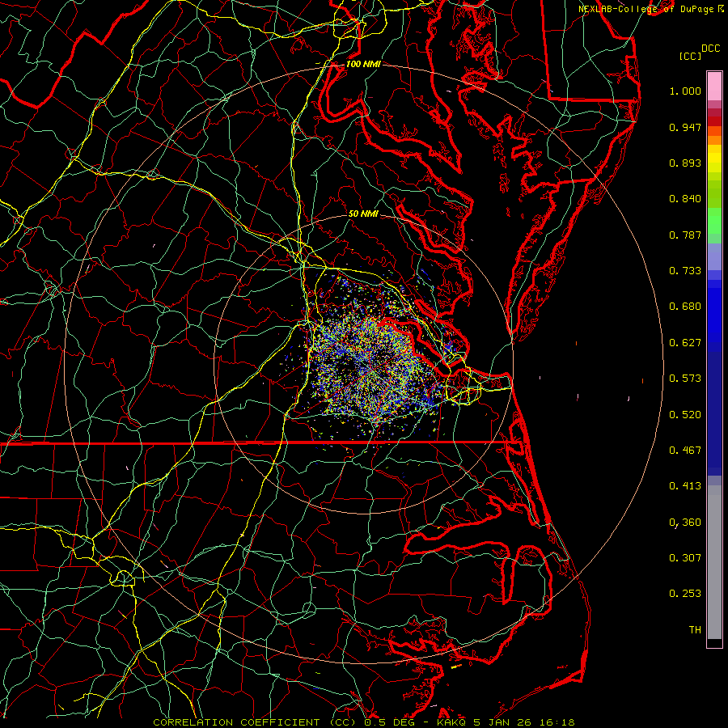Pick the black swatch below TH

(x=714, y=643)
